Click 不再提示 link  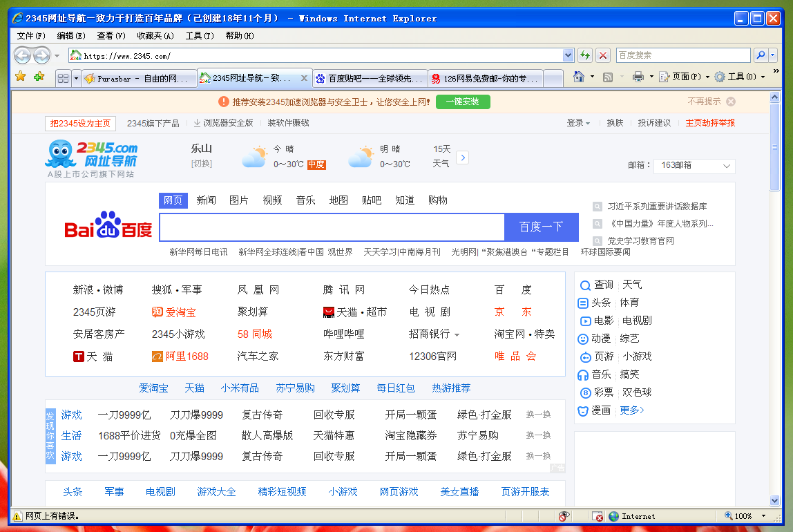[704, 102]
